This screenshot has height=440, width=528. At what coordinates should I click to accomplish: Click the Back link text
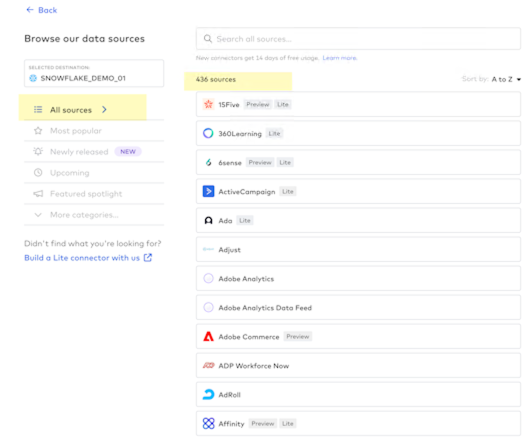point(47,10)
